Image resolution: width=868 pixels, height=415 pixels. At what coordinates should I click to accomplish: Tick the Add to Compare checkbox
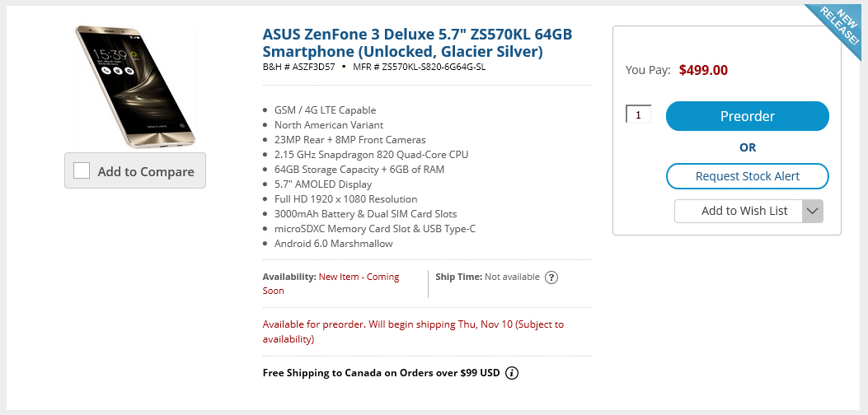point(82,170)
